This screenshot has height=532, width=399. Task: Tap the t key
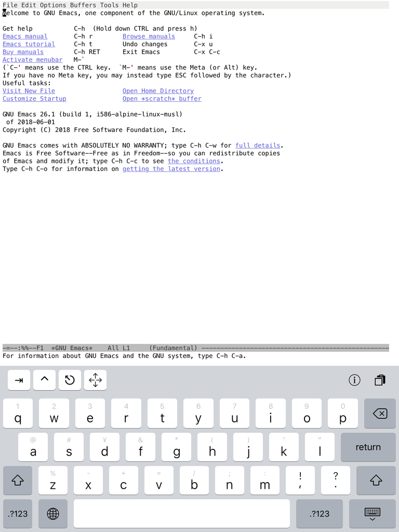click(x=162, y=413)
